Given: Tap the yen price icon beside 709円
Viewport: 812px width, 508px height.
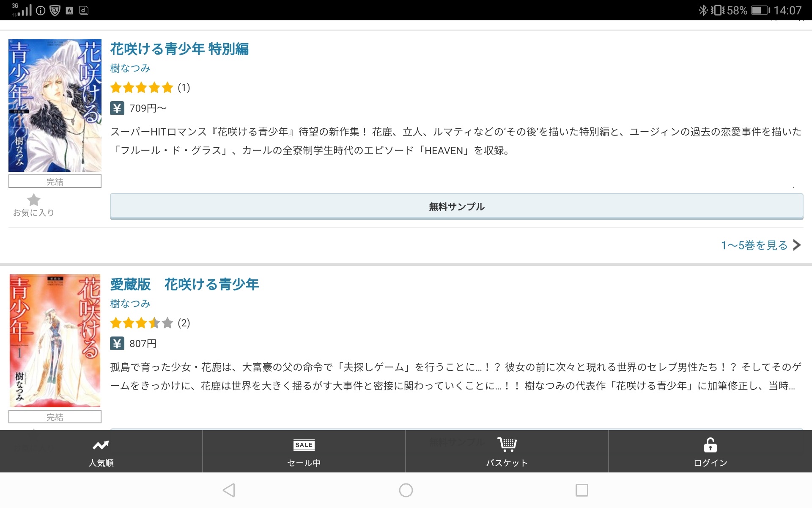Looking at the screenshot, I should point(117,108).
